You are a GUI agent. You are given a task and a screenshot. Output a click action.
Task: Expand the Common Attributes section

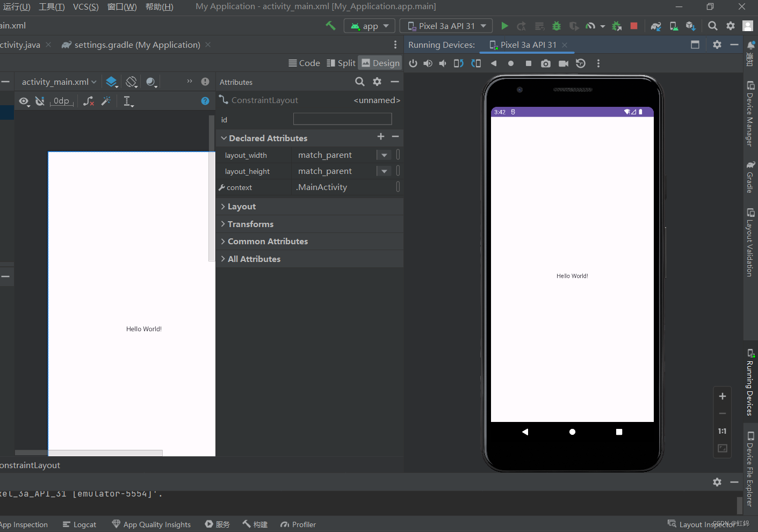(268, 242)
